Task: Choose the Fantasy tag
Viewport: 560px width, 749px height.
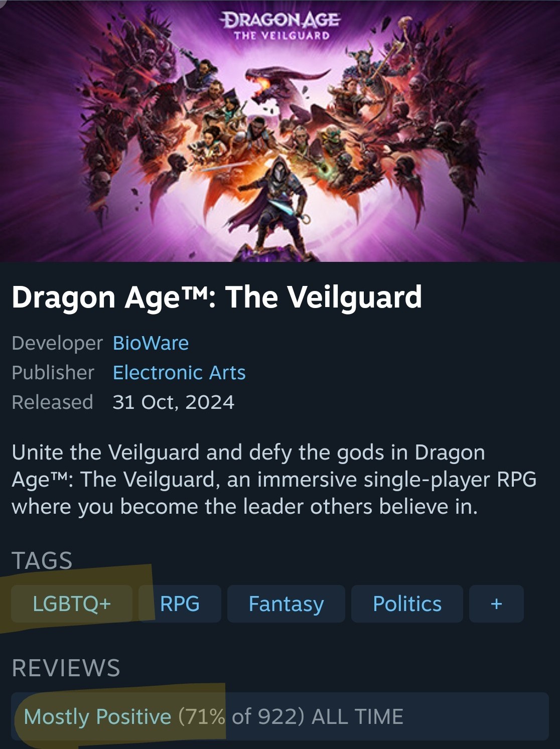Action: tap(286, 604)
